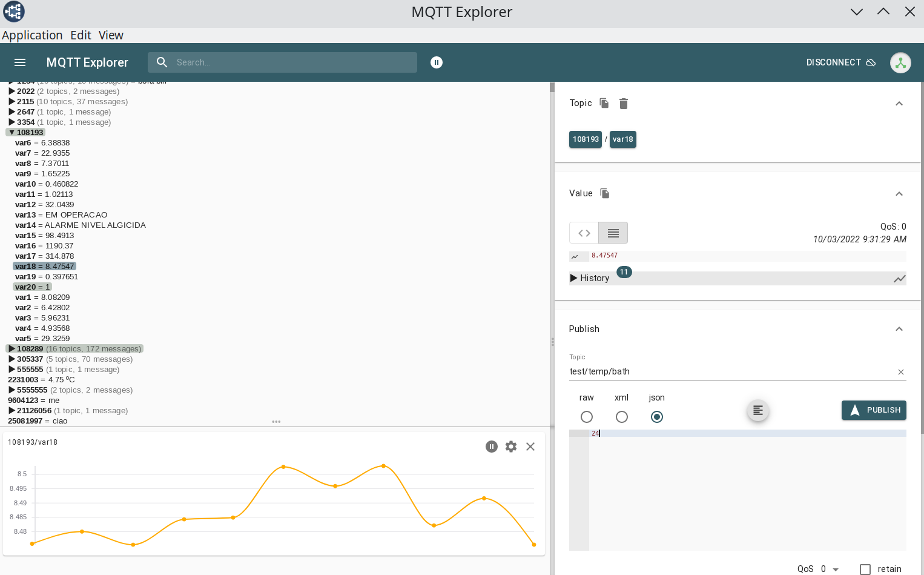Click the format JSON round button
Viewport: 924px width, 575px height.
758,411
